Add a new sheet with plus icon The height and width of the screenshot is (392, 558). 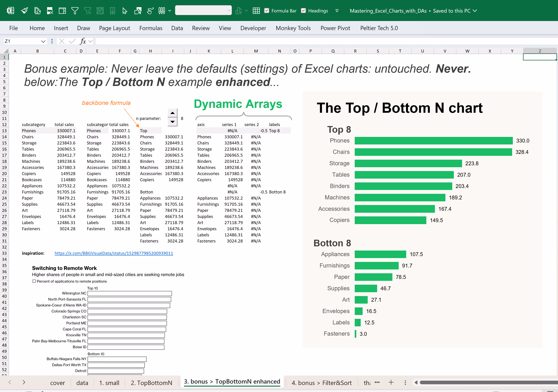391,382
